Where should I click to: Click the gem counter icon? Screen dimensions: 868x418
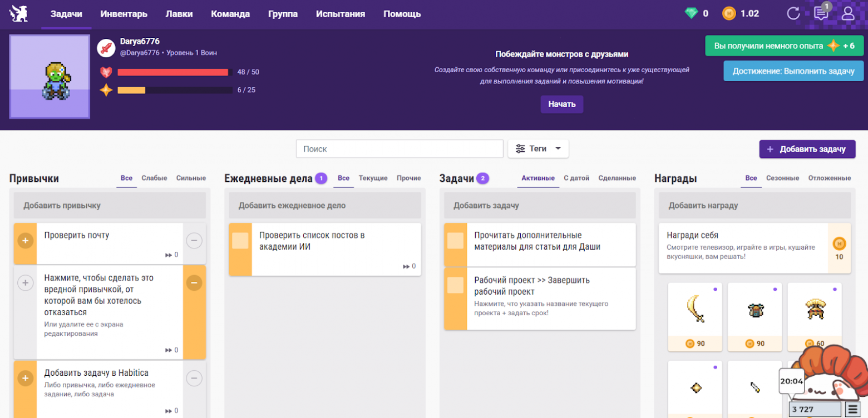tap(691, 13)
